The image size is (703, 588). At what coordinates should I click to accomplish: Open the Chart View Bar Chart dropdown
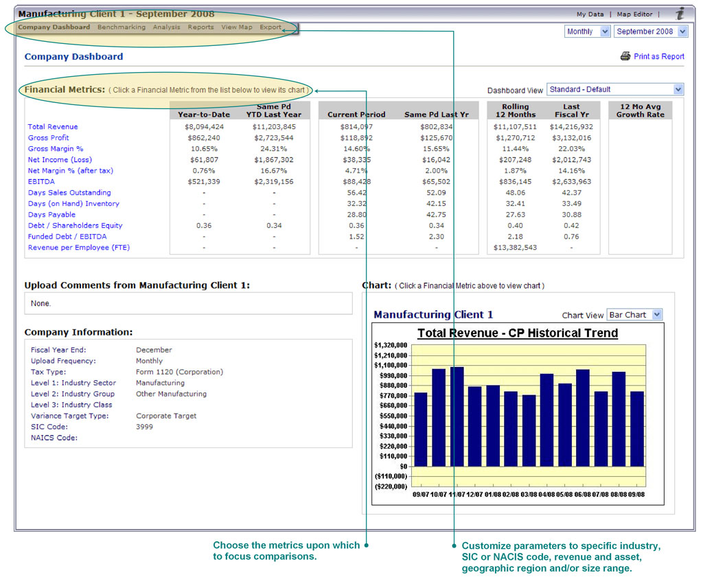[x=634, y=315]
